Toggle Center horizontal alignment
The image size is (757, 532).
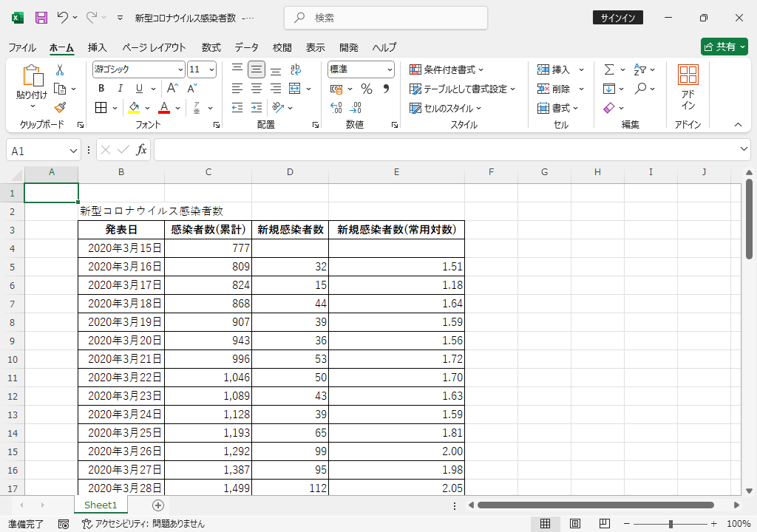pyautogui.click(x=257, y=89)
